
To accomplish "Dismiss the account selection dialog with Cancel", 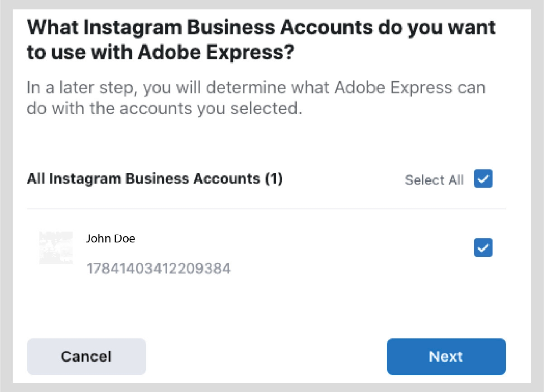I will click(86, 357).
